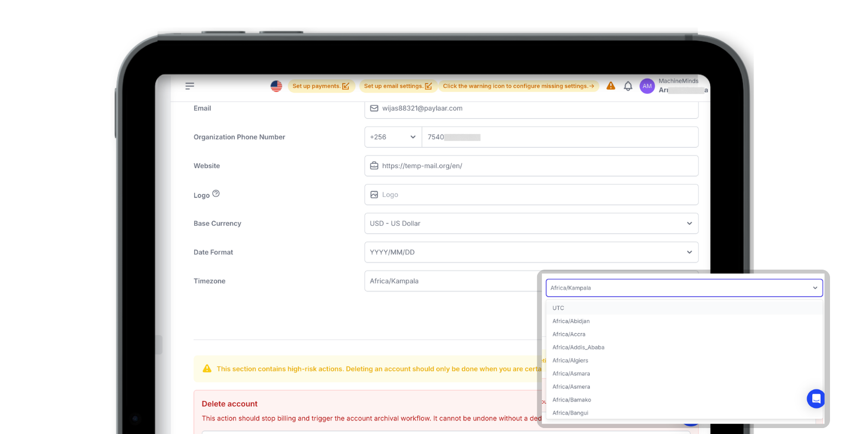This screenshot has width=868, height=434.
Task: Click Set up email settings link
Action: 398,86
